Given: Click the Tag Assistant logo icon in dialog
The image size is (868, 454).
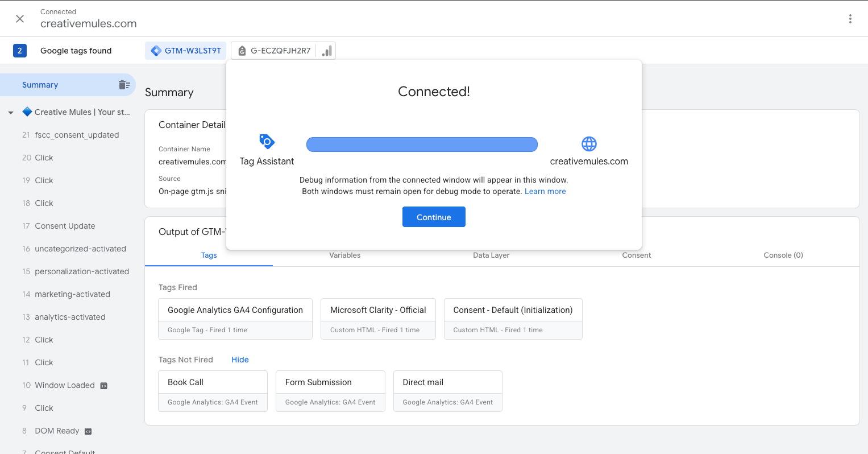Looking at the screenshot, I should click(x=267, y=141).
